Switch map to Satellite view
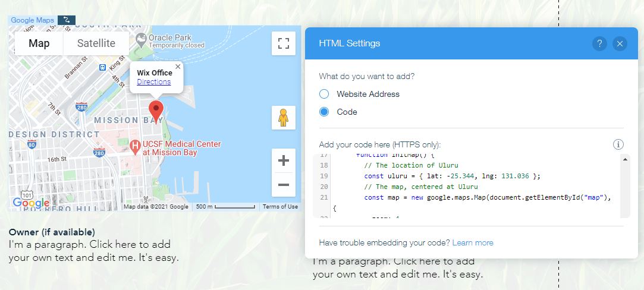This screenshot has height=290, width=644. pyautogui.click(x=96, y=43)
